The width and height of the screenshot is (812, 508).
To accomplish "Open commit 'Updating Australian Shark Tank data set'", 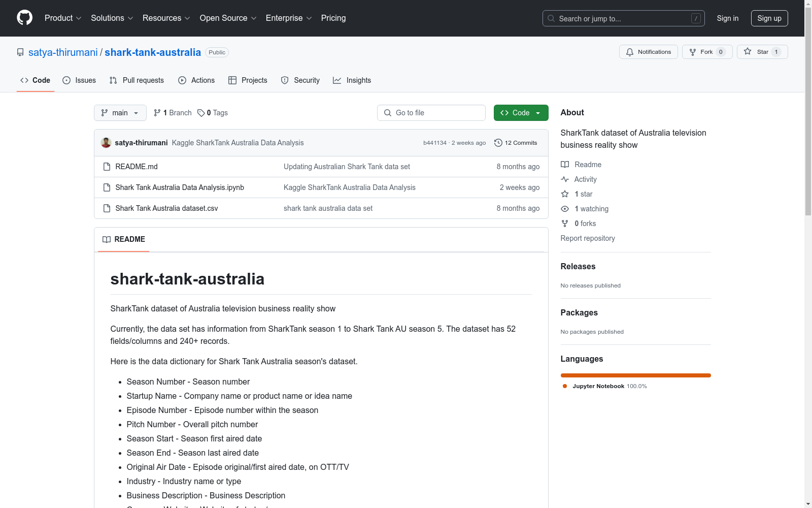I will click(x=347, y=167).
